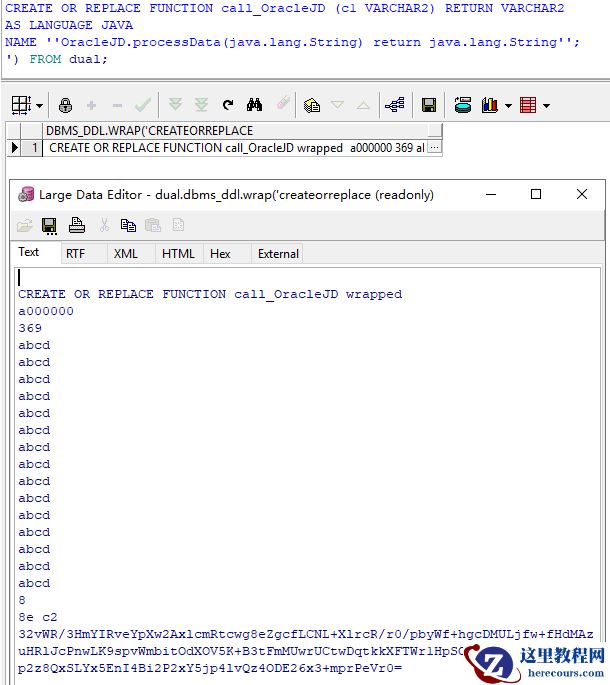Click the encoded line starting '32vWR/3HmYIR'

tap(306, 634)
